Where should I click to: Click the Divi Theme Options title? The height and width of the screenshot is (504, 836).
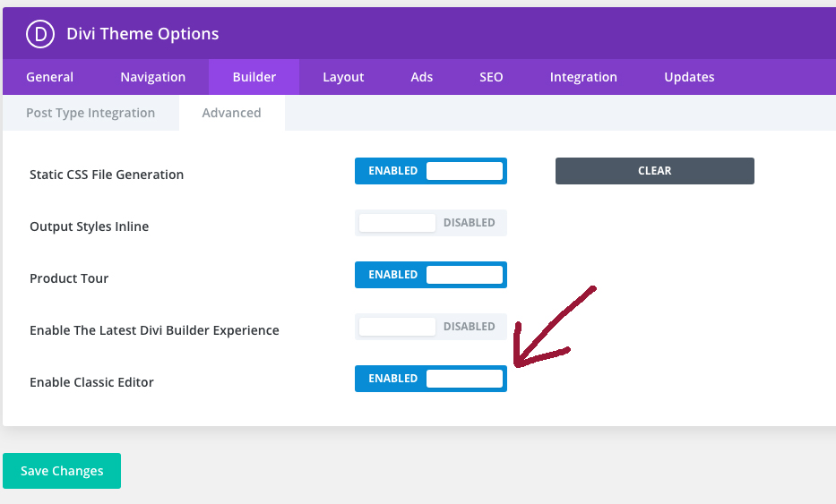click(142, 33)
